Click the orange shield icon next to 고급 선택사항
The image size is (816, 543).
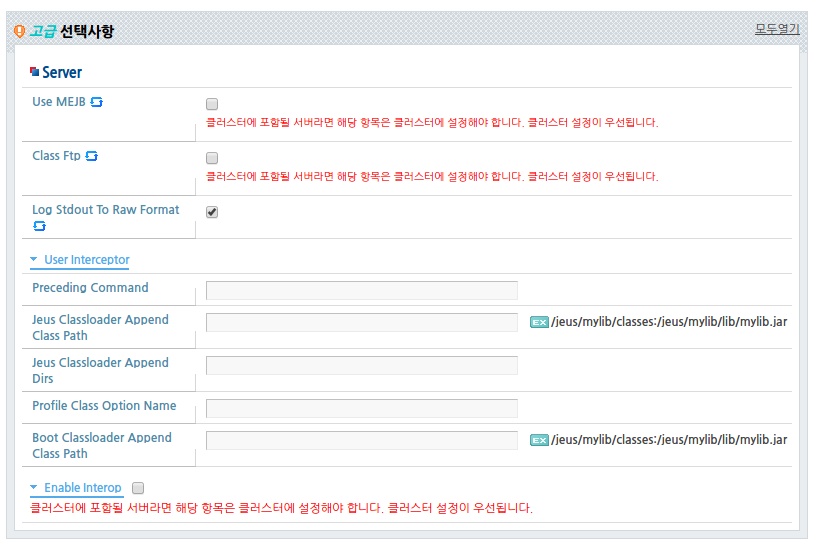19,31
